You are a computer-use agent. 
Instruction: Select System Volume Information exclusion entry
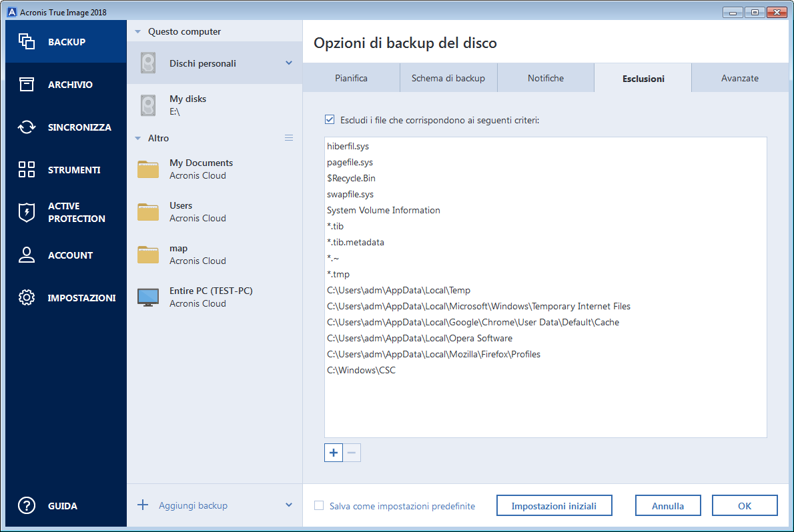(545, 210)
